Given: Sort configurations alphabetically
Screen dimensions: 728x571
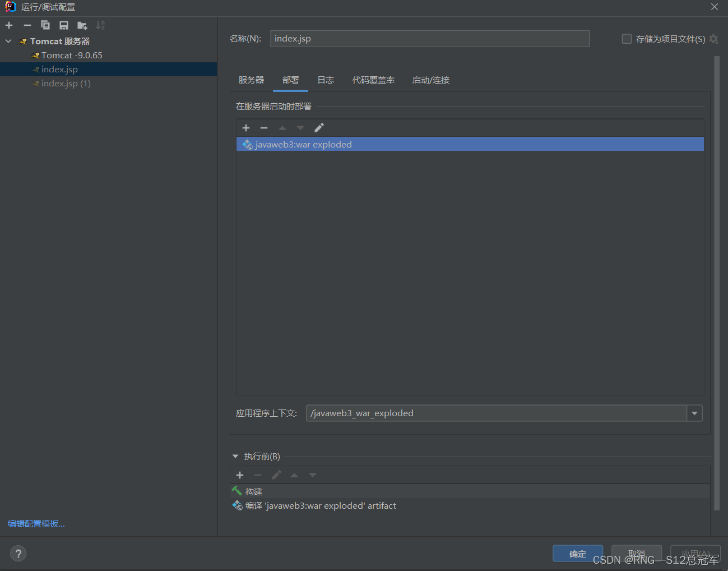Looking at the screenshot, I should click(x=100, y=25).
